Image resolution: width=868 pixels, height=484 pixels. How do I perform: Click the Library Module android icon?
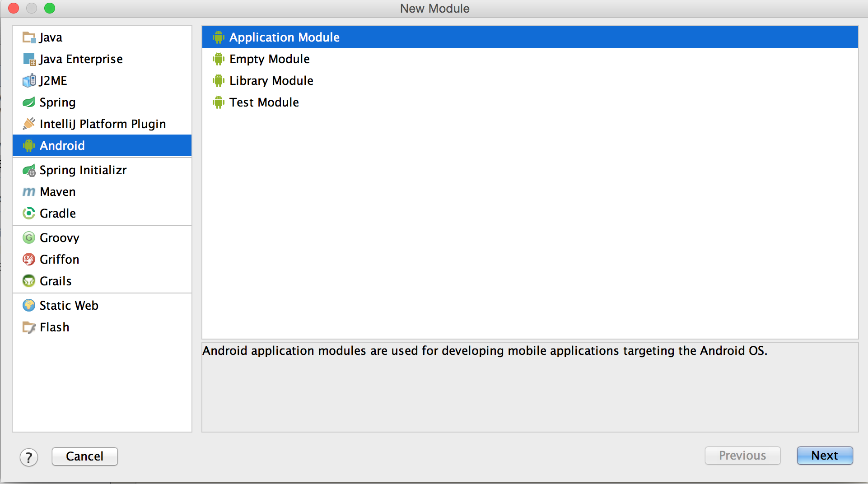coord(219,81)
